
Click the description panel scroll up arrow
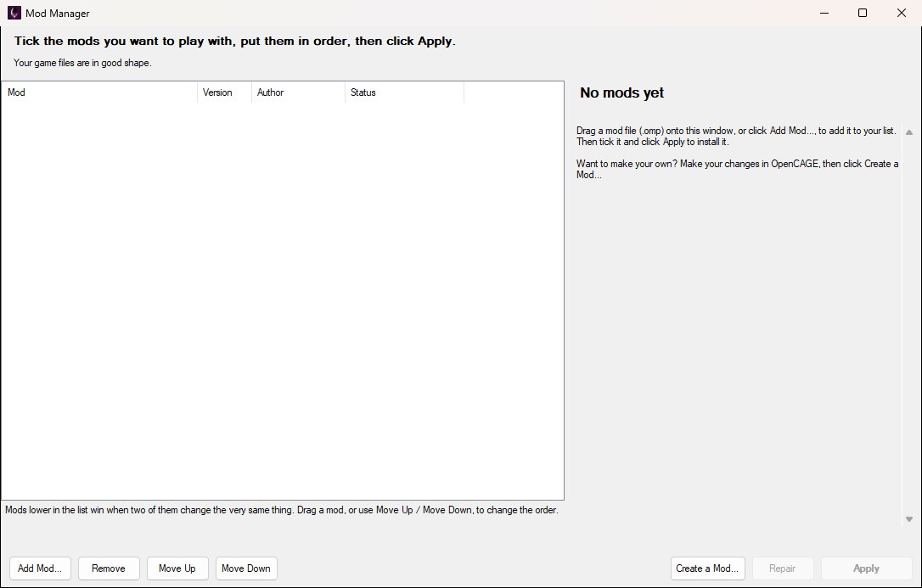[909, 132]
